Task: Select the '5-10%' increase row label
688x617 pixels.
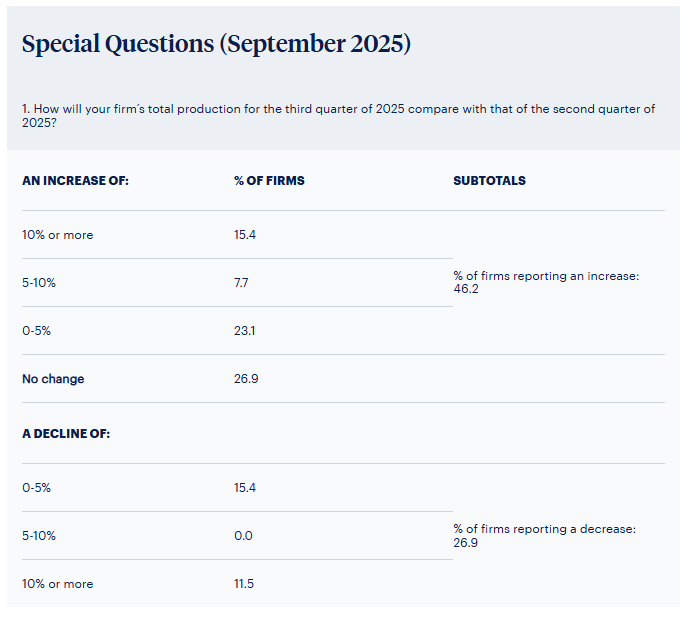Action: click(x=39, y=283)
